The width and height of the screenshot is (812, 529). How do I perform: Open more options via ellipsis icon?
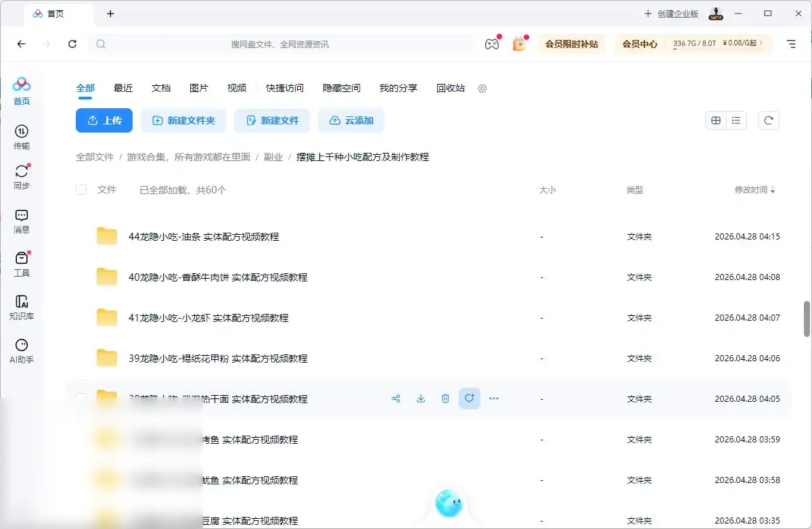click(493, 398)
